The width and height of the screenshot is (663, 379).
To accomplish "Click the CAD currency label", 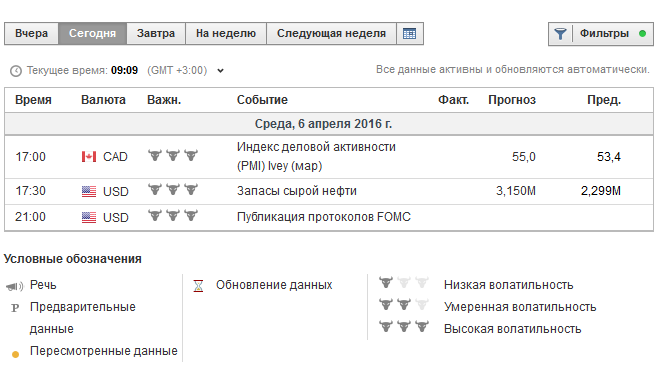I will 115,157.
